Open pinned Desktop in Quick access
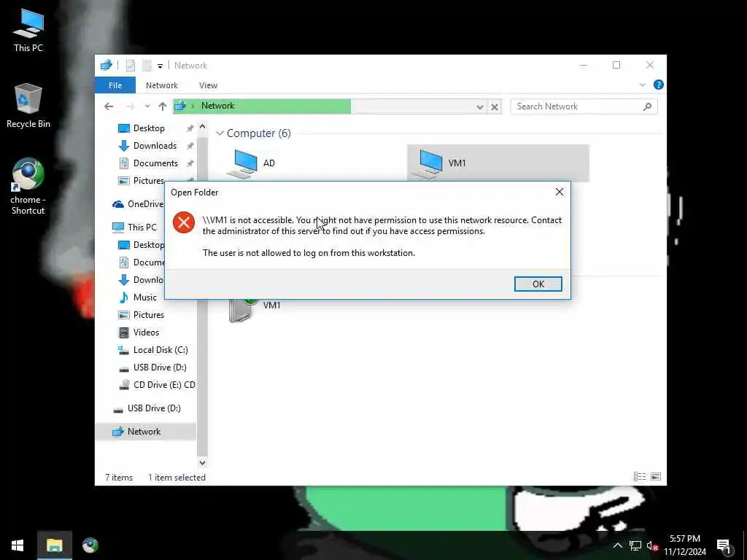747x560 pixels. pos(149,128)
